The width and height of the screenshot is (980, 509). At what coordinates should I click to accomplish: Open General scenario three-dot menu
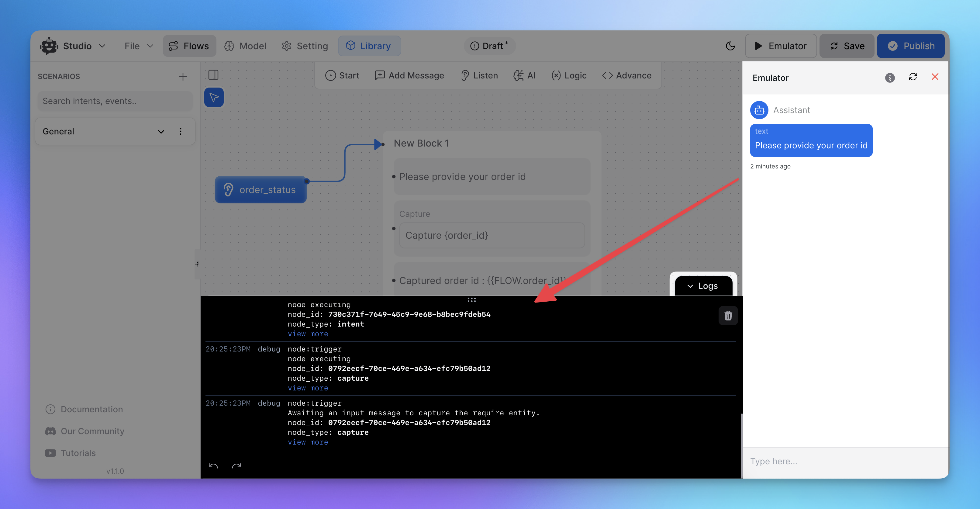click(x=180, y=132)
